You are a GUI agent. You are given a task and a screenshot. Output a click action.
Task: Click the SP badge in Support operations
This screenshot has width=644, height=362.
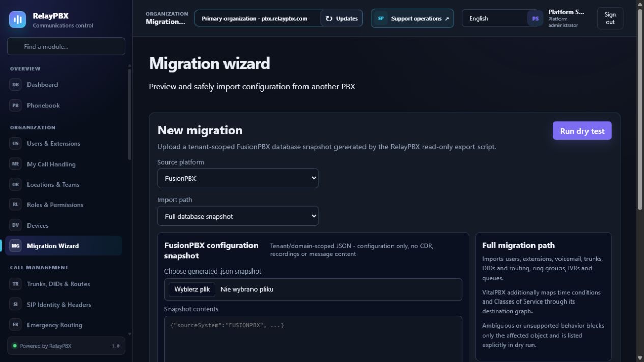[x=381, y=18]
